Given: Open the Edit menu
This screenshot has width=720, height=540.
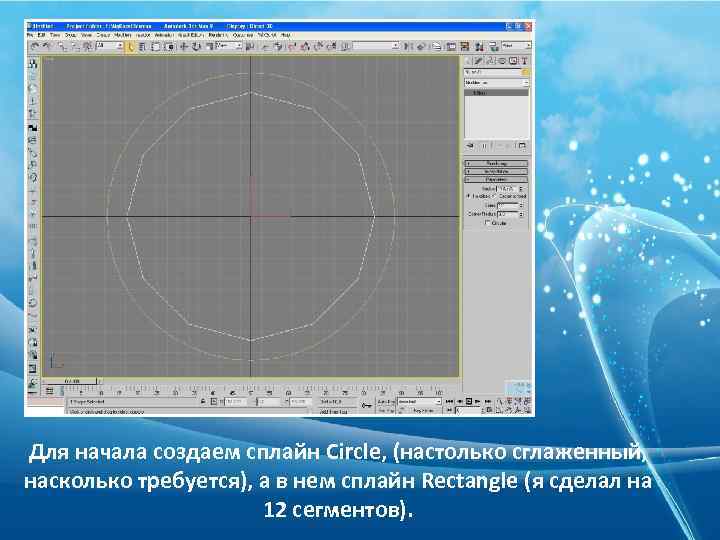Looking at the screenshot, I should (41, 35).
